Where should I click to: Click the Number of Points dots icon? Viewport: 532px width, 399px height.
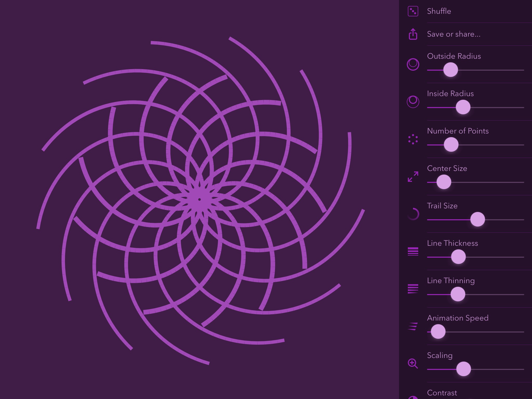[x=413, y=139]
